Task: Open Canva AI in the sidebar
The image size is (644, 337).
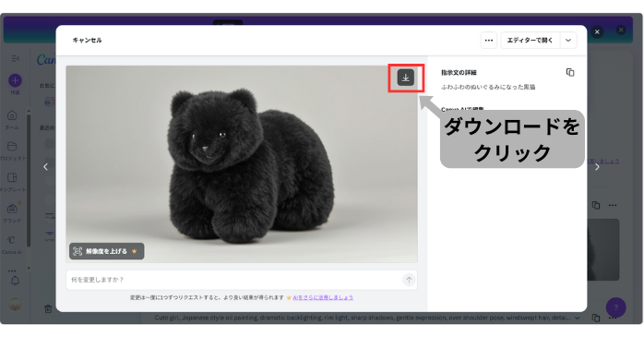Action: coord(11,245)
